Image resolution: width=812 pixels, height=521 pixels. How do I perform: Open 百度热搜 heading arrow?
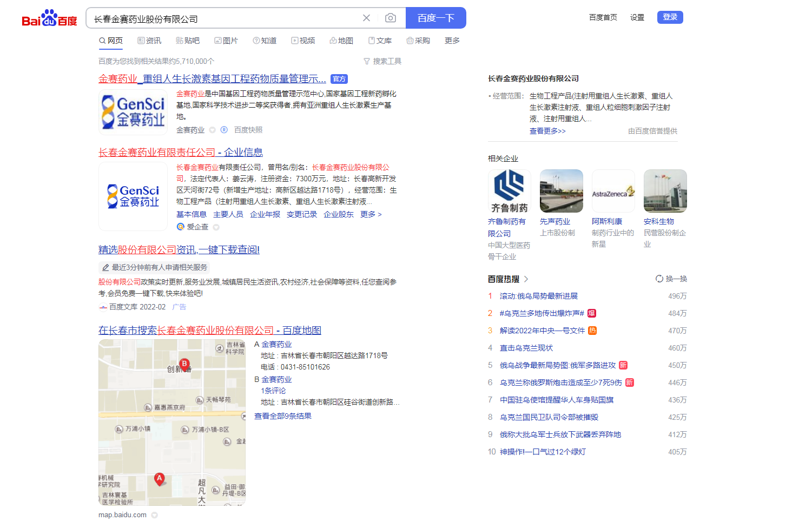[526, 279]
